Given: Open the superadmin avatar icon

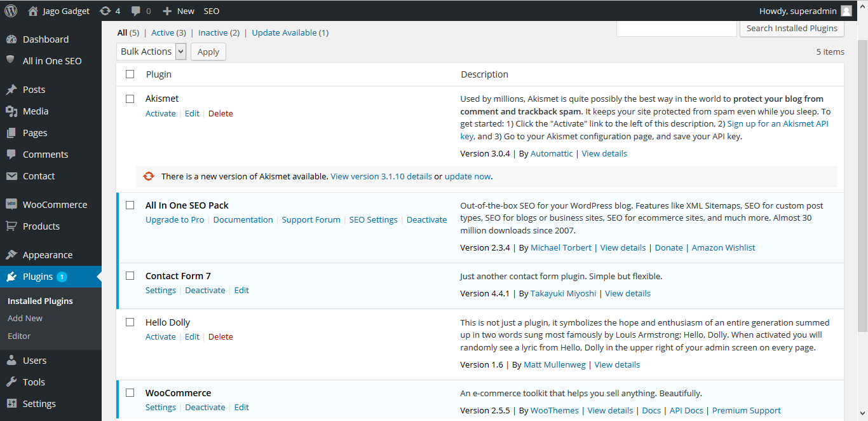Looking at the screenshot, I should (846, 11).
